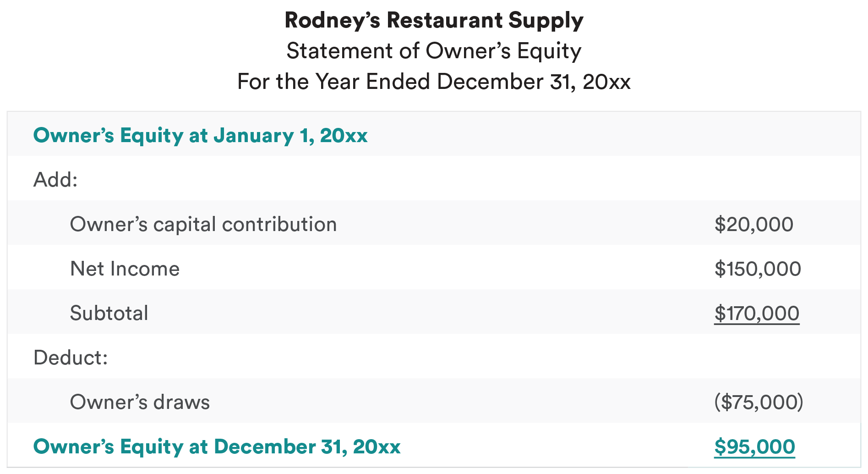Select the Owner's draws label

[140, 402]
